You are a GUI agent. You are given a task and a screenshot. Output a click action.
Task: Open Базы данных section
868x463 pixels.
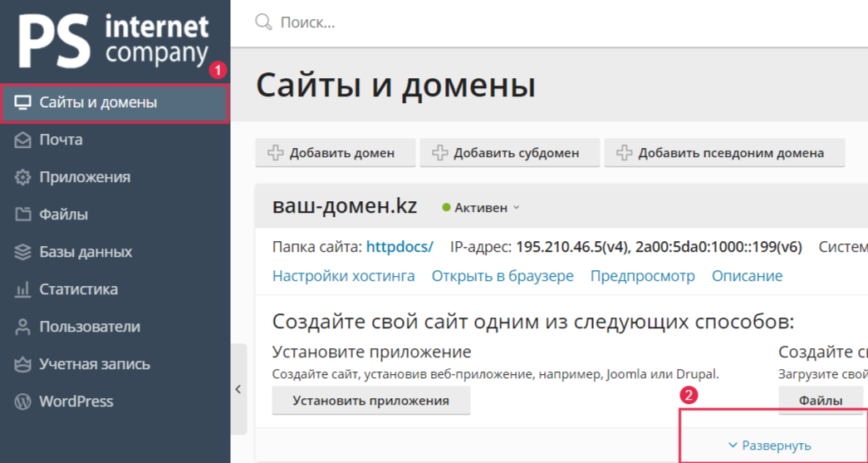(x=115, y=252)
